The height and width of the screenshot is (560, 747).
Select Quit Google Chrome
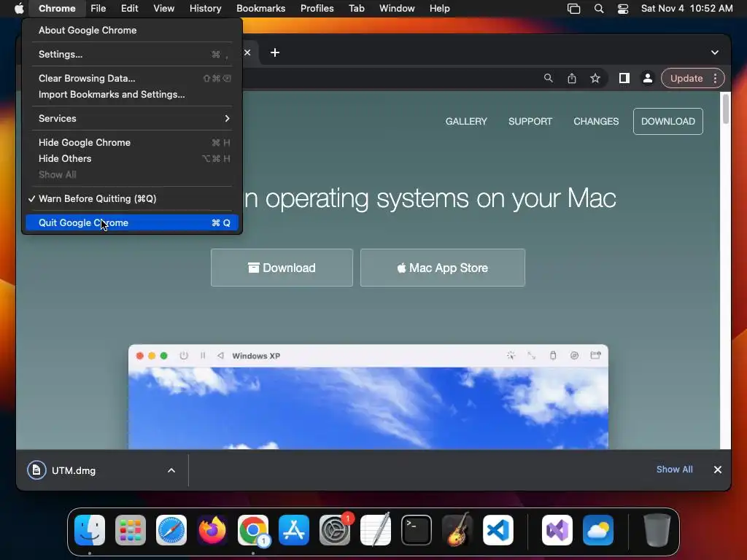[x=131, y=223]
